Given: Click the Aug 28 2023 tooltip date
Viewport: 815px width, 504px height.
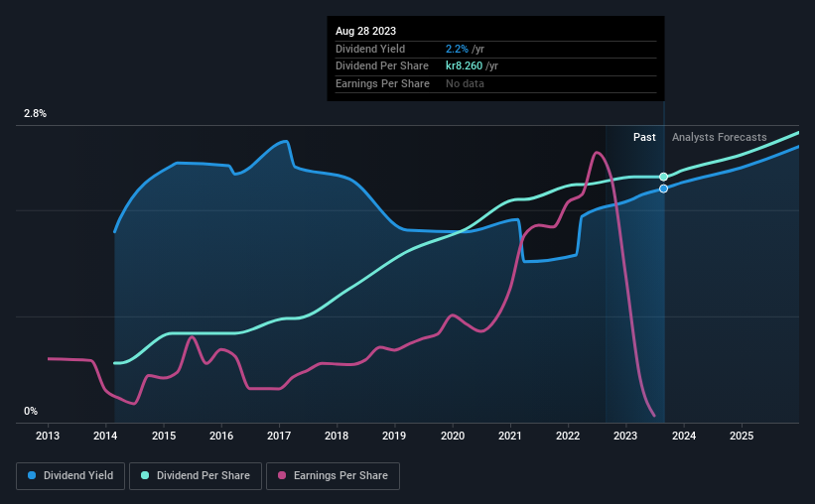Looking at the screenshot, I should click(365, 31).
